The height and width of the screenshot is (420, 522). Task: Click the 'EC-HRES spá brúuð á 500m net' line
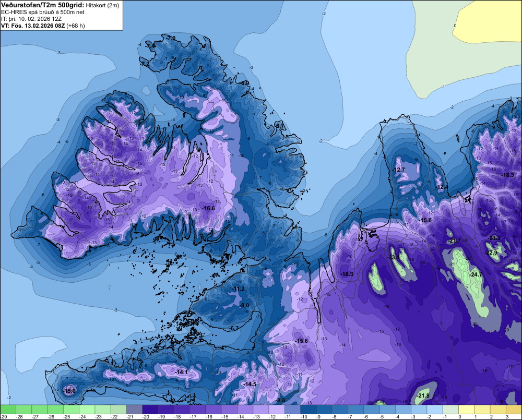tap(43, 12)
